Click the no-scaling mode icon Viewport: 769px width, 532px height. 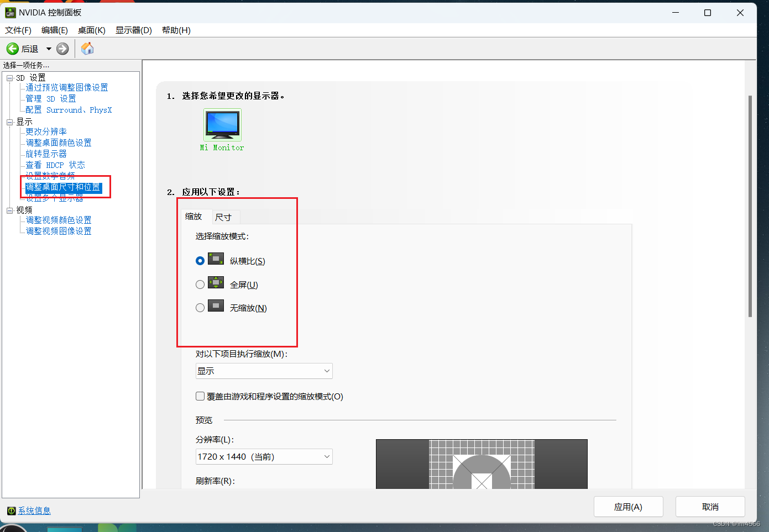[x=216, y=306]
